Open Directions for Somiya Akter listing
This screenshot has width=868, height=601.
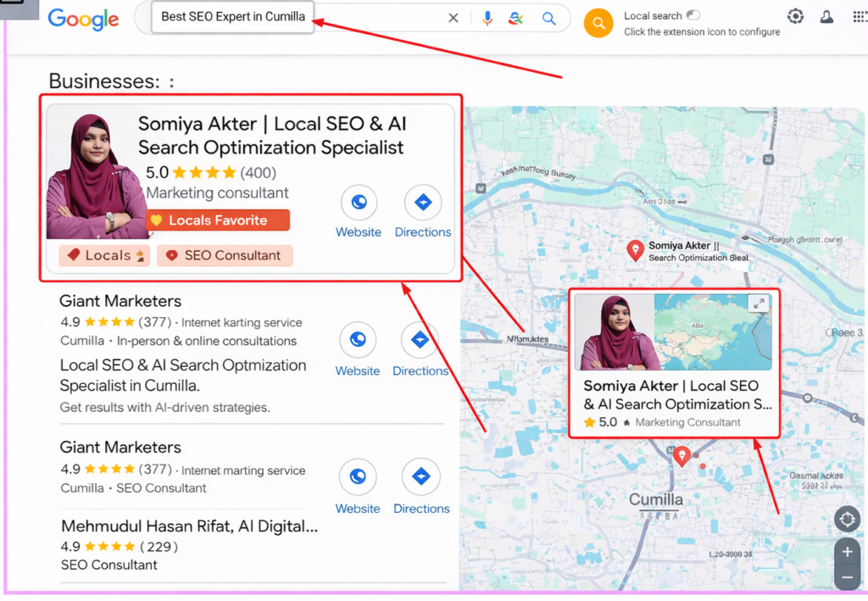coord(423,203)
